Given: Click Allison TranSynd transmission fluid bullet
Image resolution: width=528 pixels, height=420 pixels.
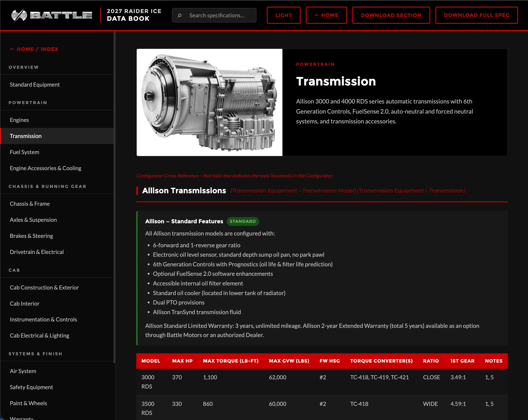Looking at the screenshot, I should 197,312.
